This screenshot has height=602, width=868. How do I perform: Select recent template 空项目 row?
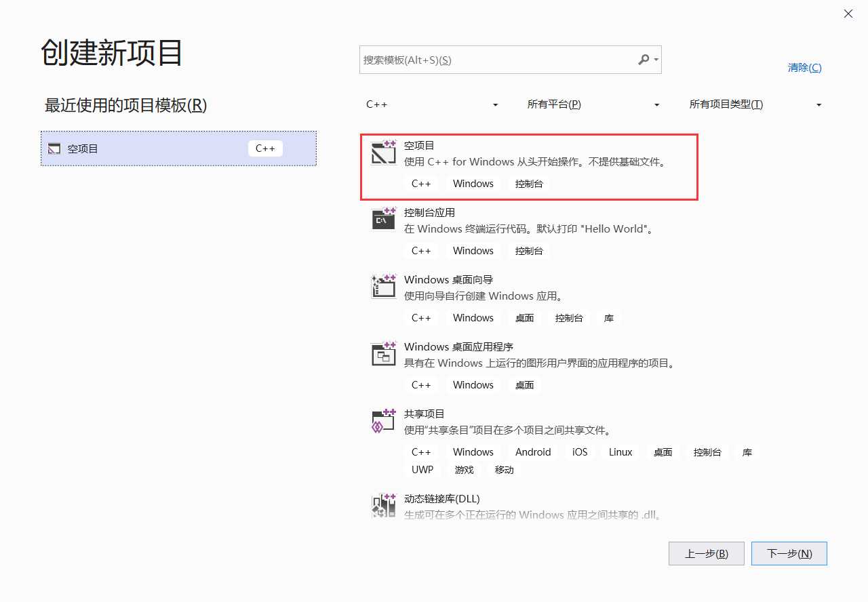click(x=178, y=148)
